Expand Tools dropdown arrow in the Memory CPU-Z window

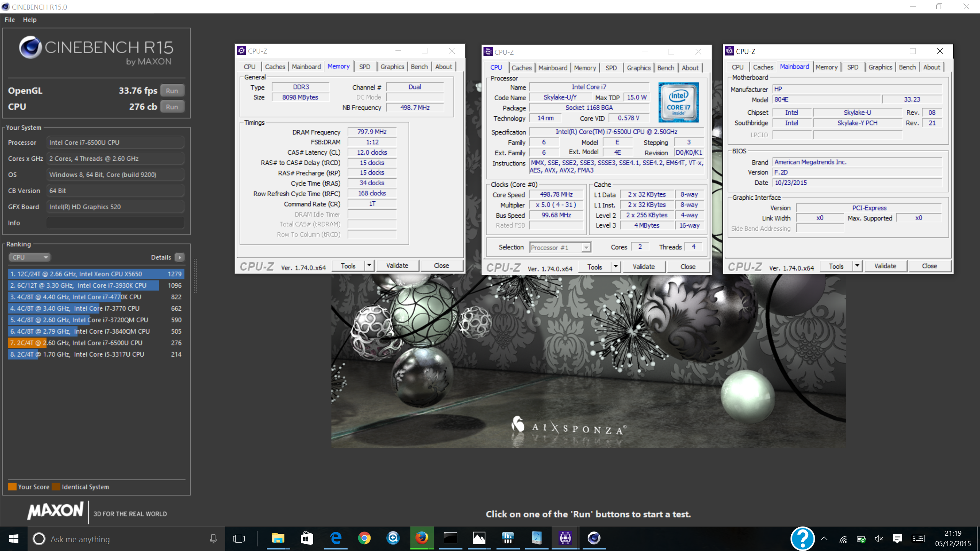tap(369, 266)
